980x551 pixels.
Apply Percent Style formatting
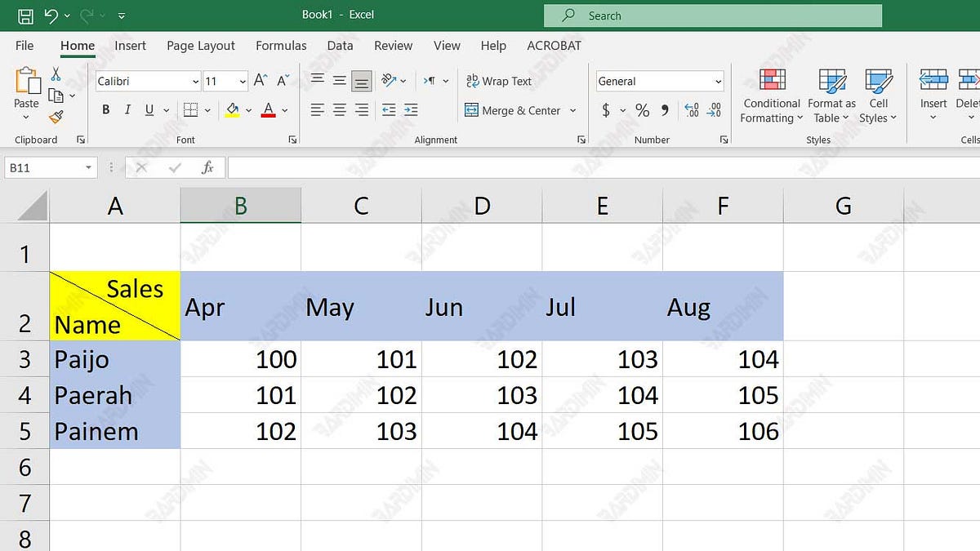click(x=642, y=109)
